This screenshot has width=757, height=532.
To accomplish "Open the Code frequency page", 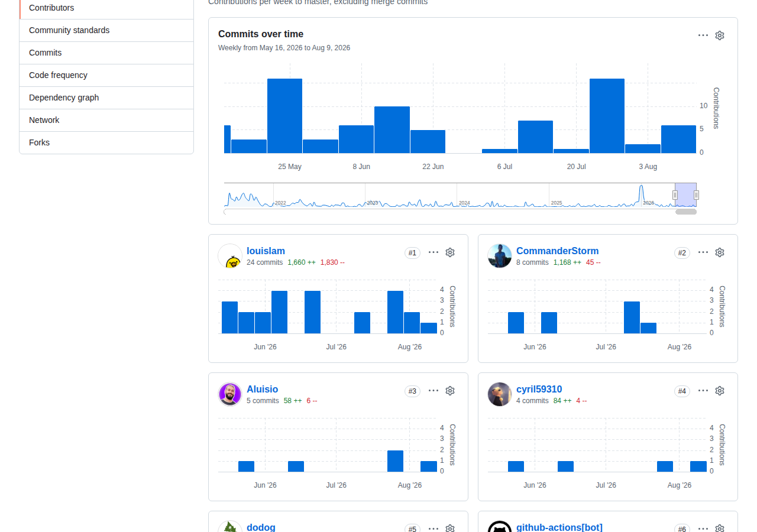I will 106,75.
